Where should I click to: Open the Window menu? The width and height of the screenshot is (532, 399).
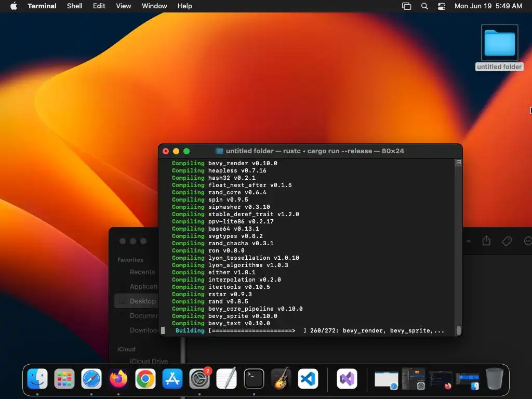pos(154,6)
